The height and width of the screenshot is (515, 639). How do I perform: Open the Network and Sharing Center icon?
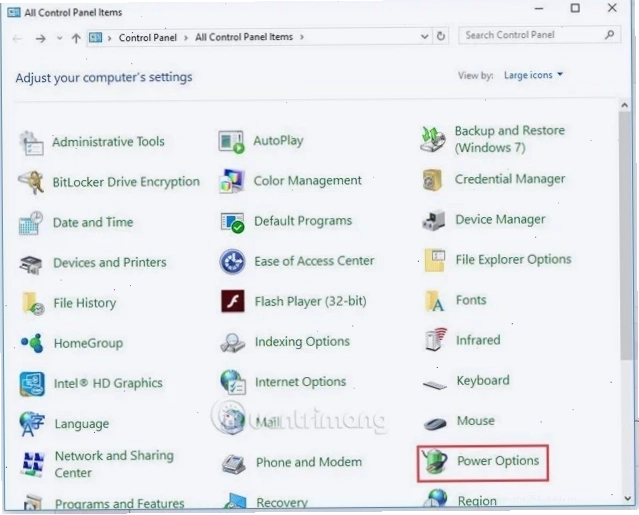click(x=33, y=464)
